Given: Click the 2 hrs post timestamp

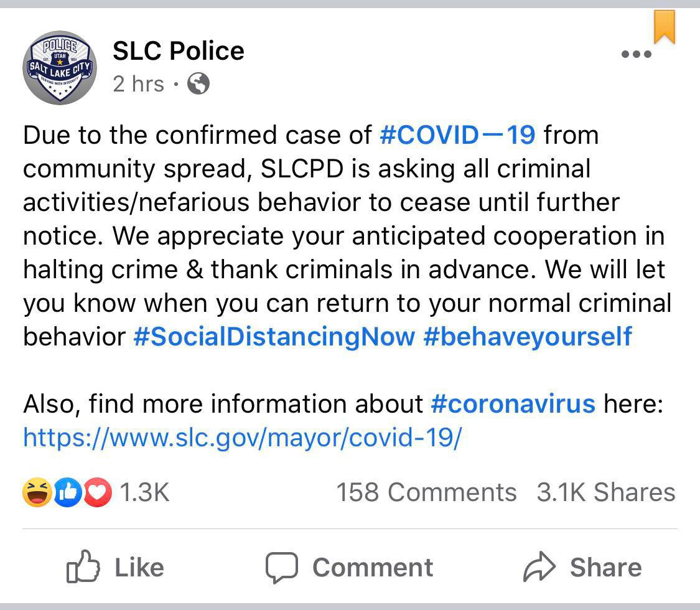Looking at the screenshot, I should (x=138, y=84).
